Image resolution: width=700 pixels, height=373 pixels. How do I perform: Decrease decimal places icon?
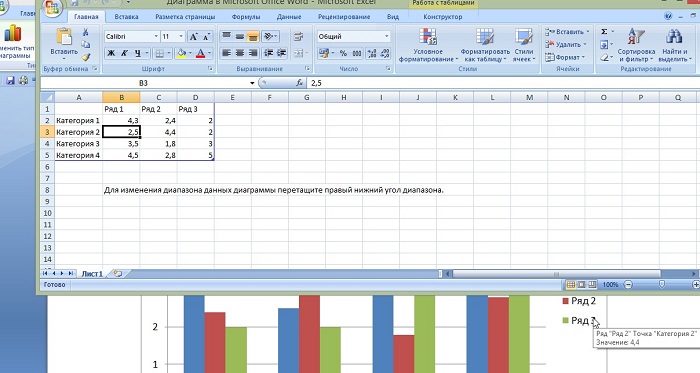pos(385,54)
